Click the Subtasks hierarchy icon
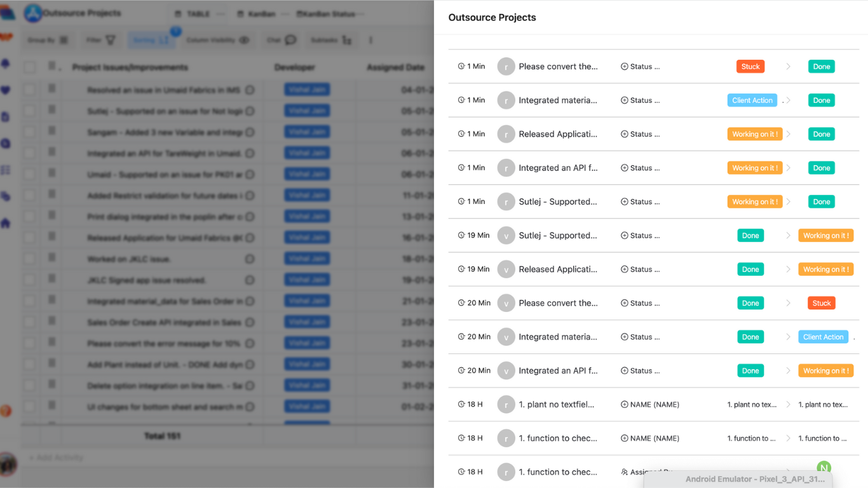 [347, 40]
